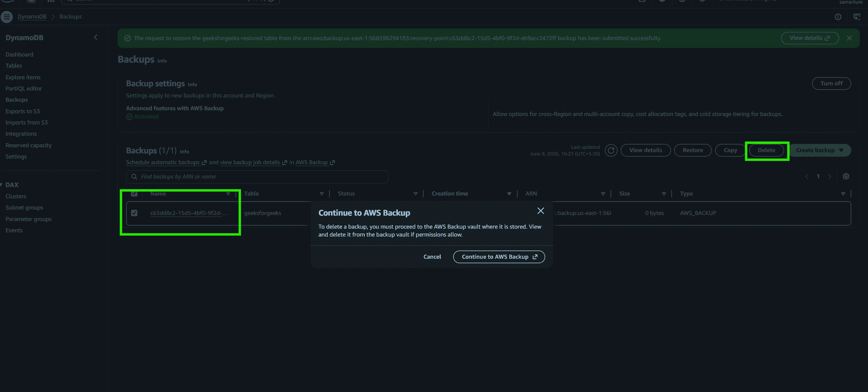This screenshot has height=392, width=868.
Task: Uncheck the c63dd8c2 backup row checkbox
Action: pos(134,213)
